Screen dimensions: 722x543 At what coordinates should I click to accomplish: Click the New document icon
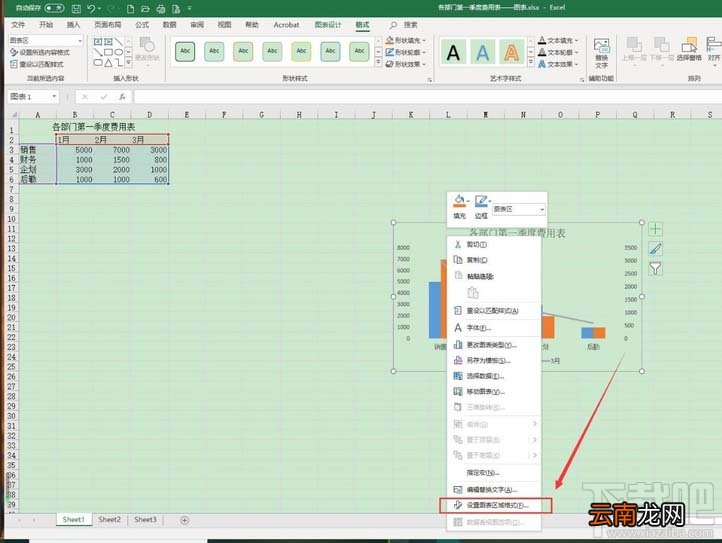pyautogui.click(x=131, y=8)
